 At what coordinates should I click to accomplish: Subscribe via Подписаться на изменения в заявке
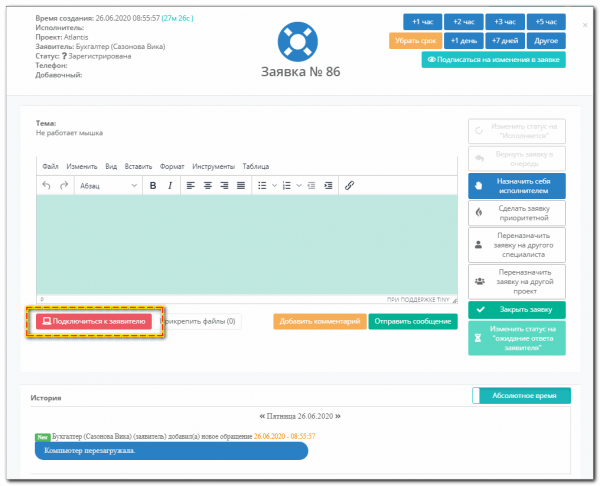pyautogui.click(x=493, y=60)
